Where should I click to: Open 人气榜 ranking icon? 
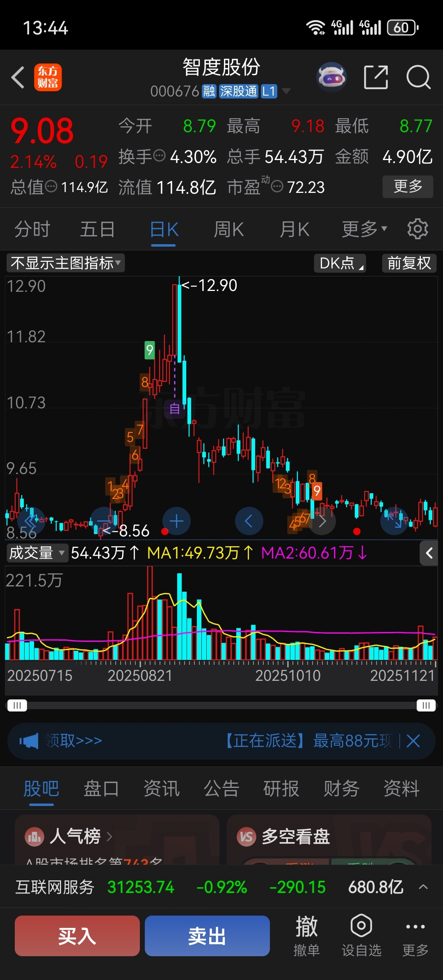click(34, 836)
